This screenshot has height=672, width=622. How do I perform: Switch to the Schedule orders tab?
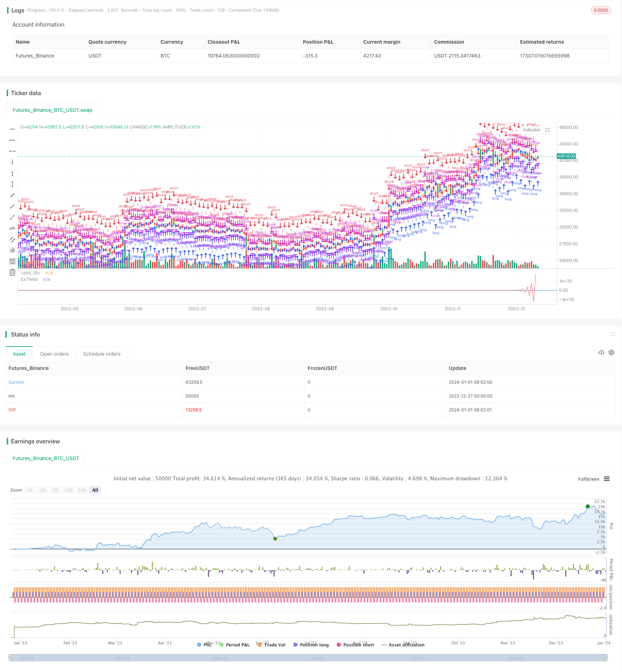pyautogui.click(x=102, y=354)
